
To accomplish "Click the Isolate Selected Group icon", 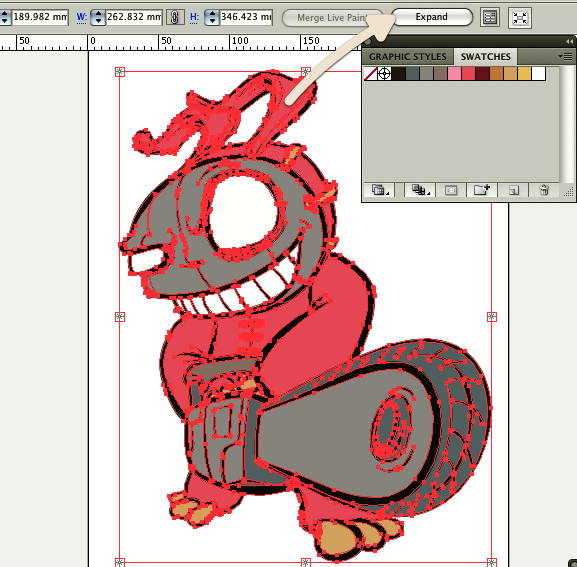I will click(520, 18).
